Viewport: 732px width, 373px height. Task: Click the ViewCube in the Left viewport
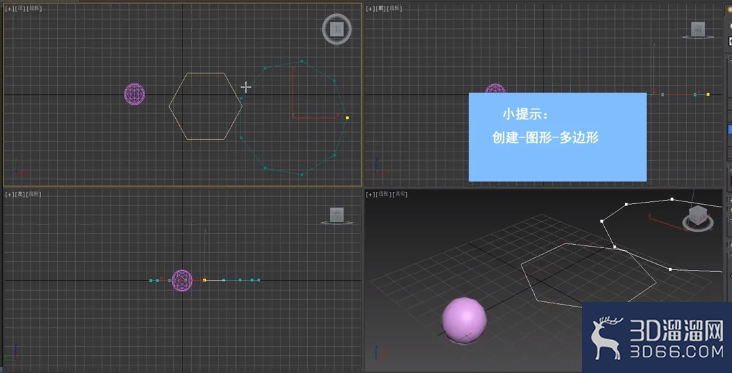pos(337,215)
